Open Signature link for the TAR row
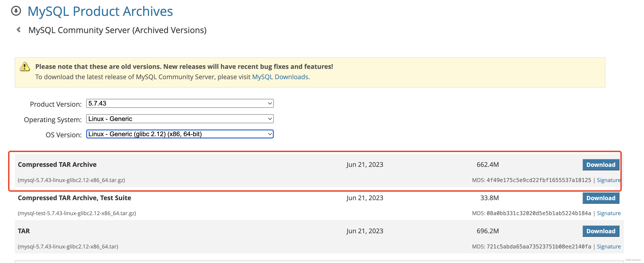 pos(608,246)
